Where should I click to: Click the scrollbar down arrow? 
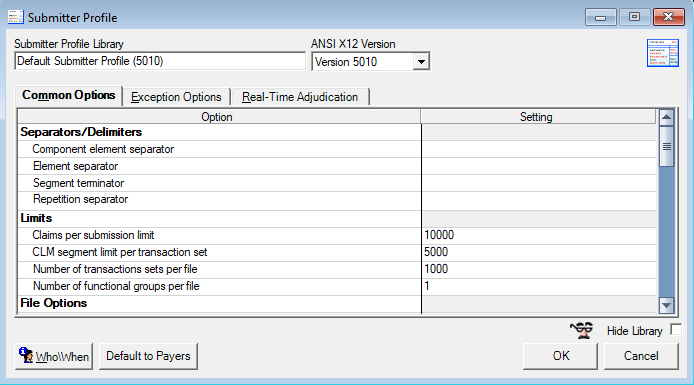(666, 305)
